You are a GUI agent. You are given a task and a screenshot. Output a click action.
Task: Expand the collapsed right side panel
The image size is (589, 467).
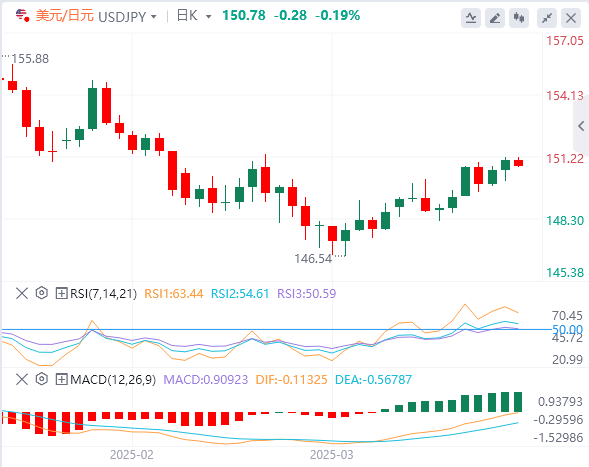point(581,126)
